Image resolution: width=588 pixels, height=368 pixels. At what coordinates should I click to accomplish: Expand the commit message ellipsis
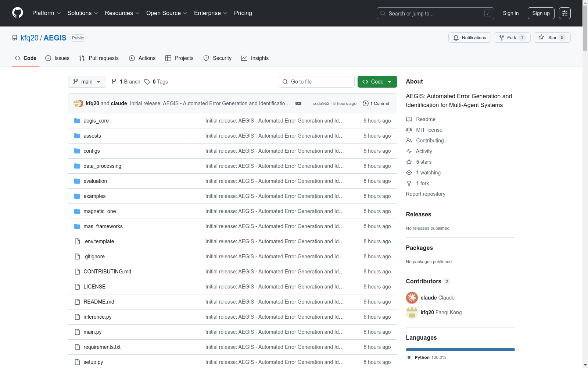pyautogui.click(x=298, y=103)
